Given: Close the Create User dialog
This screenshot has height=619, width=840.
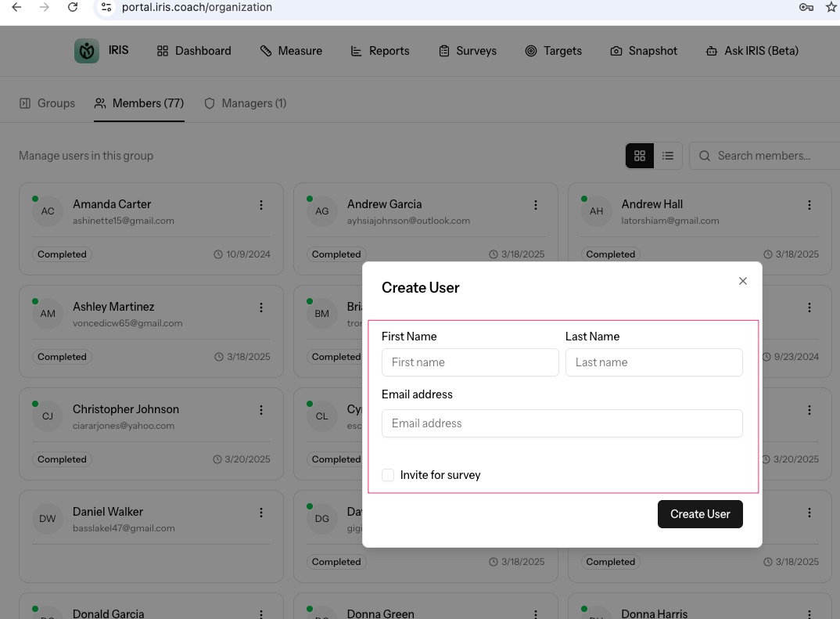Looking at the screenshot, I should point(742,281).
